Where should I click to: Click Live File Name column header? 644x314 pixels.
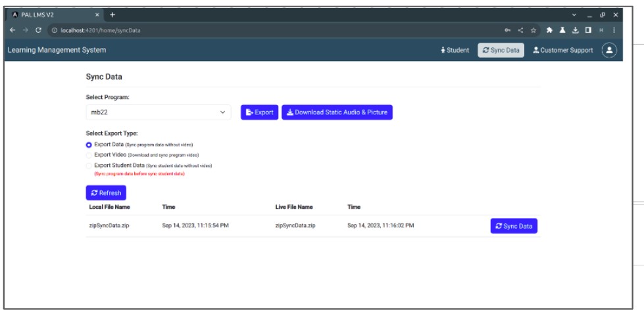[x=293, y=207]
